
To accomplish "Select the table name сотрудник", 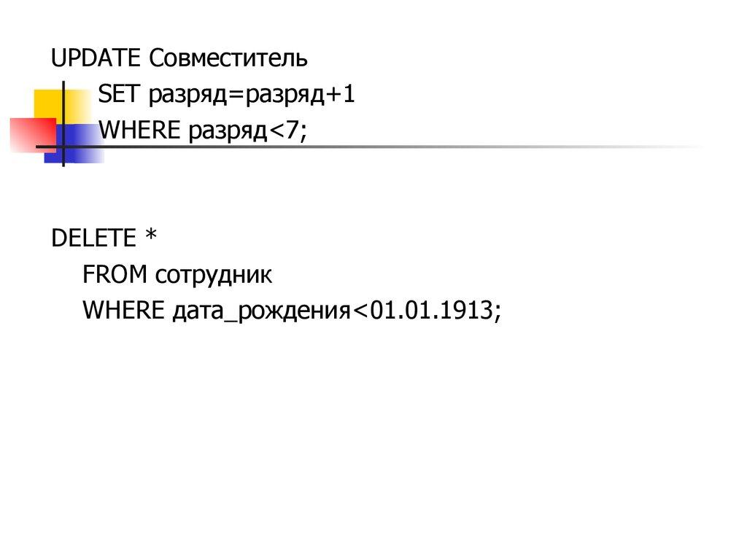I will click(214, 275).
